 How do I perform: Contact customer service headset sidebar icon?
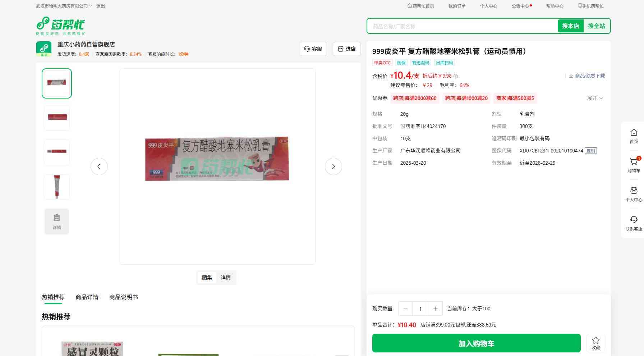(x=634, y=219)
